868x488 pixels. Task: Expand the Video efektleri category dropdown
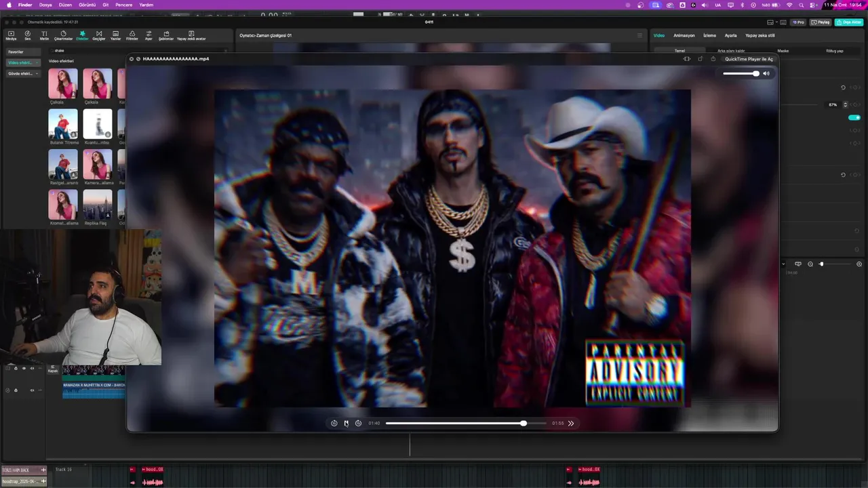click(x=23, y=62)
